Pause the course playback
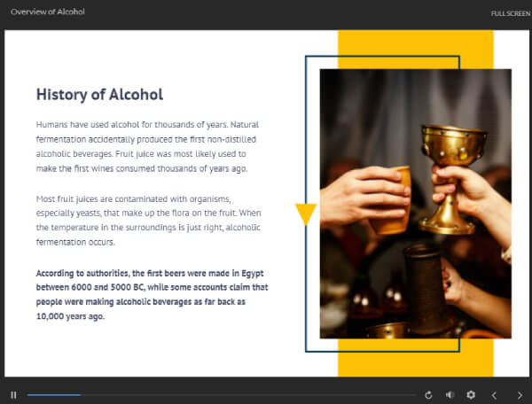This screenshot has height=404, width=532. coord(13,394)
